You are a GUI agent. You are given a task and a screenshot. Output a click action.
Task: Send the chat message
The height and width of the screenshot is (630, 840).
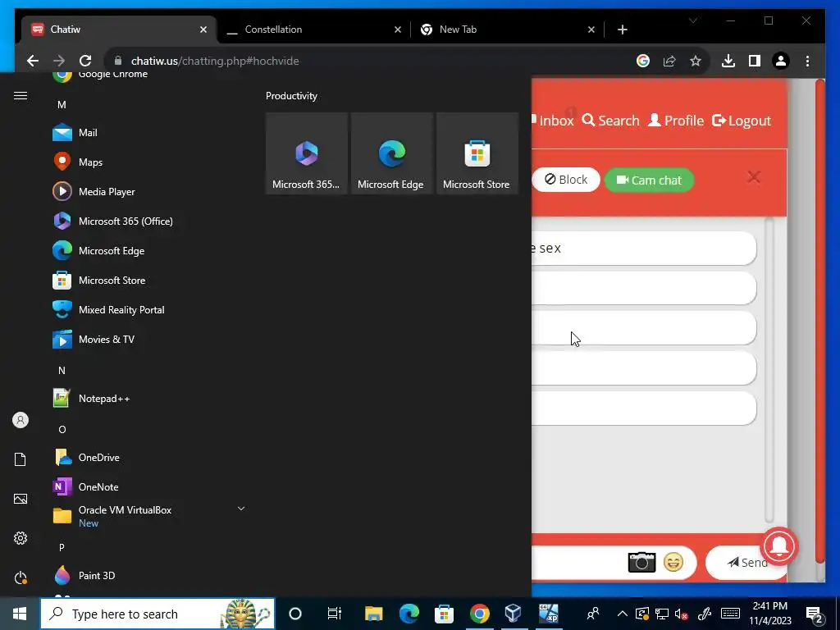click(746, 563)
